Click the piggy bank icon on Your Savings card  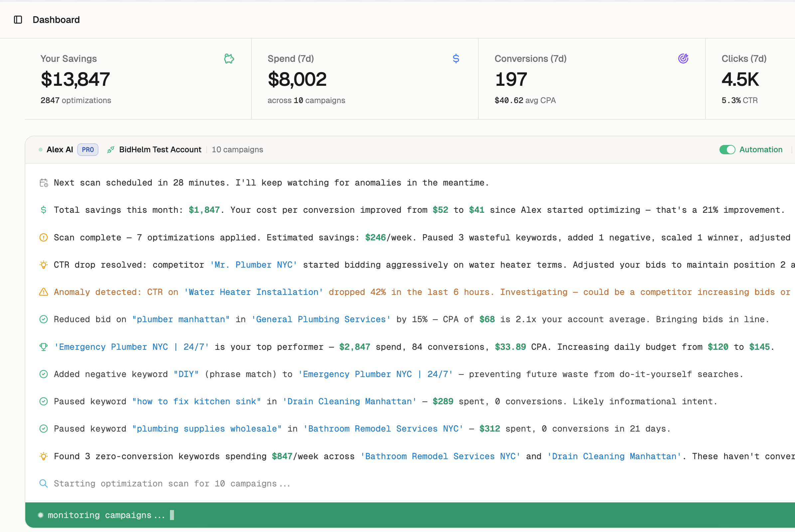point(230,59)
